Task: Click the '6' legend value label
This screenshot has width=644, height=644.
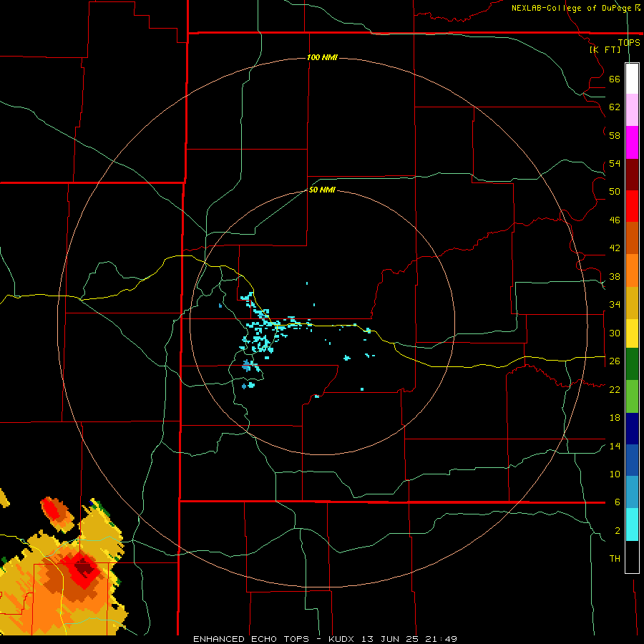Action: [x=618, y=502]
